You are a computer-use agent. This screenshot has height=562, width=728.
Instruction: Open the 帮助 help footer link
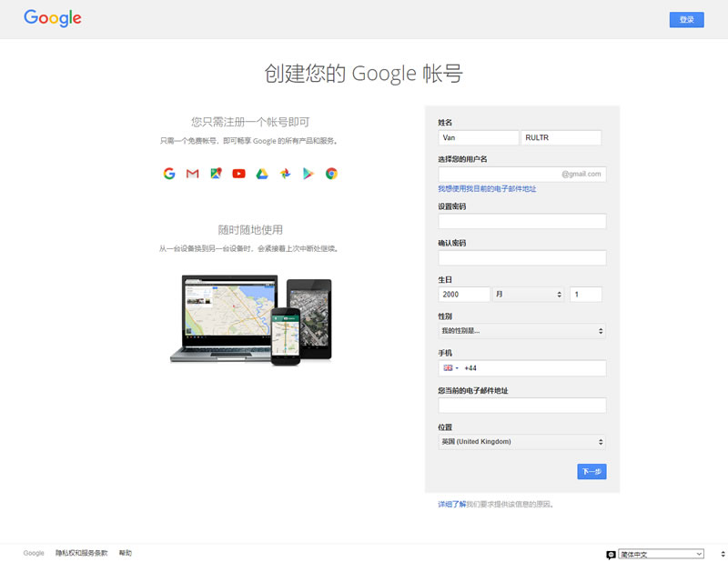click(126, 553)
